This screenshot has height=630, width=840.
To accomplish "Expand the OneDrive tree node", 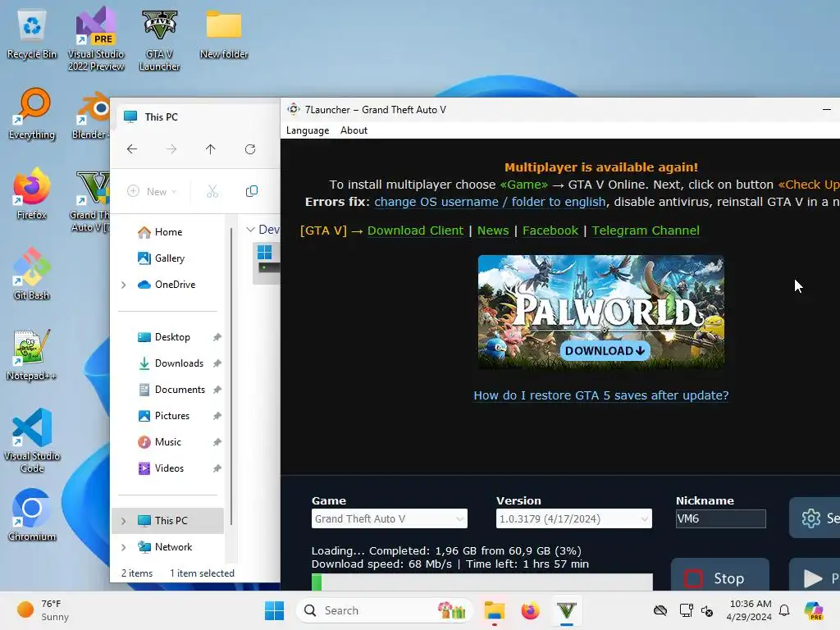I will [124, 285].
